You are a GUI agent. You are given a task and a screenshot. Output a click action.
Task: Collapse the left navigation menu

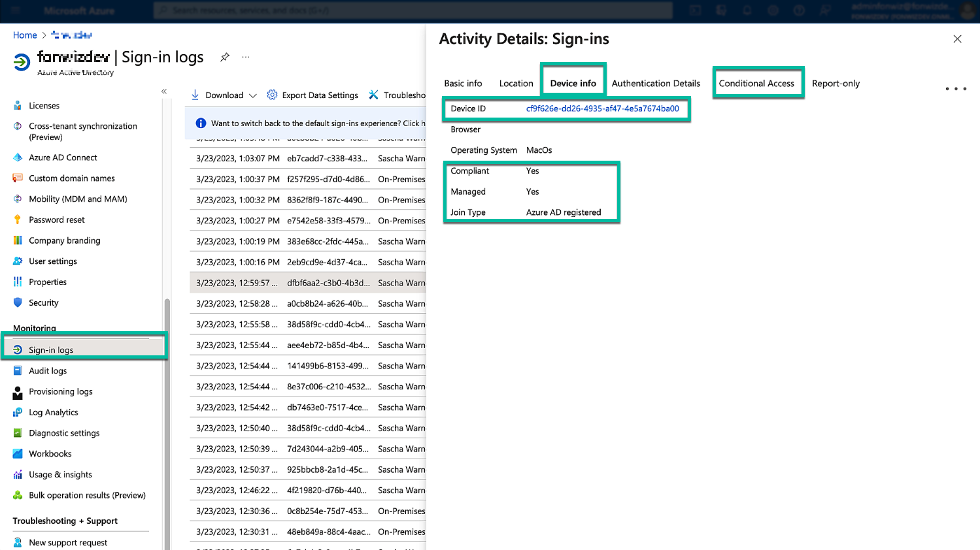click(164, 91)
